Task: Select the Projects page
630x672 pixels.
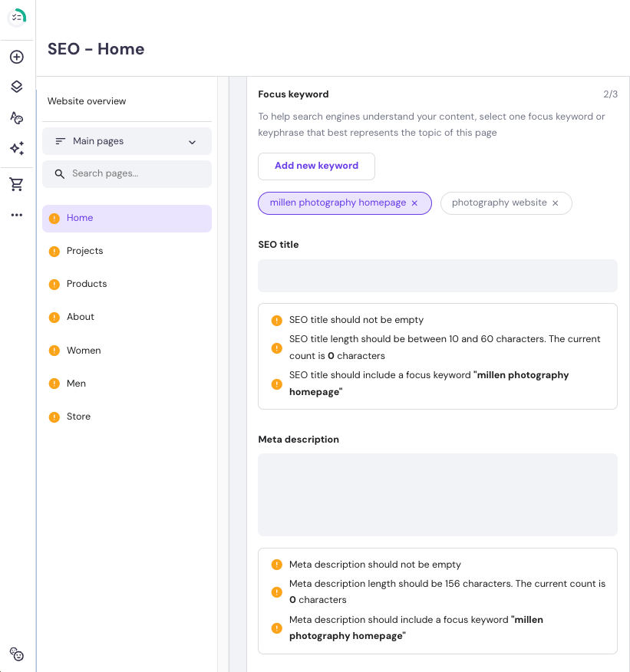Action: [x=84, y=251]
